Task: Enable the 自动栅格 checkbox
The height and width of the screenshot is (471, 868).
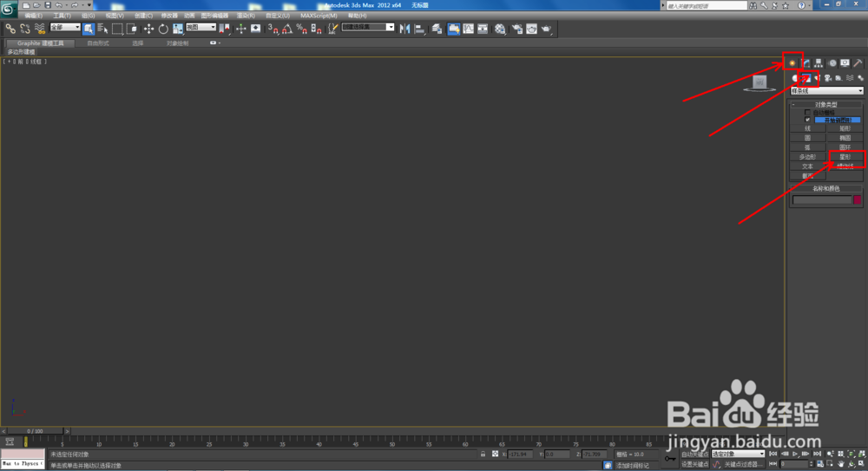Action: pyautogui.click(x=807, y=113)
